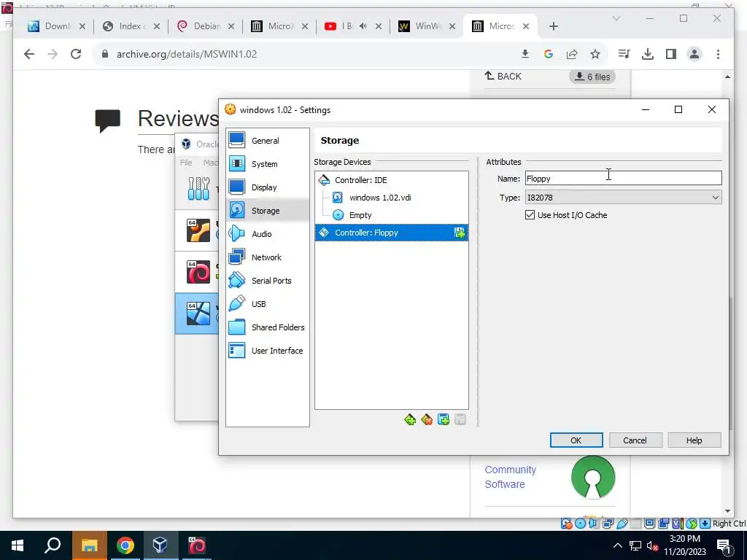Click the optical disk icon in the VM status bar
Viewport: 747px width, 560px height.
click(580, 524)
